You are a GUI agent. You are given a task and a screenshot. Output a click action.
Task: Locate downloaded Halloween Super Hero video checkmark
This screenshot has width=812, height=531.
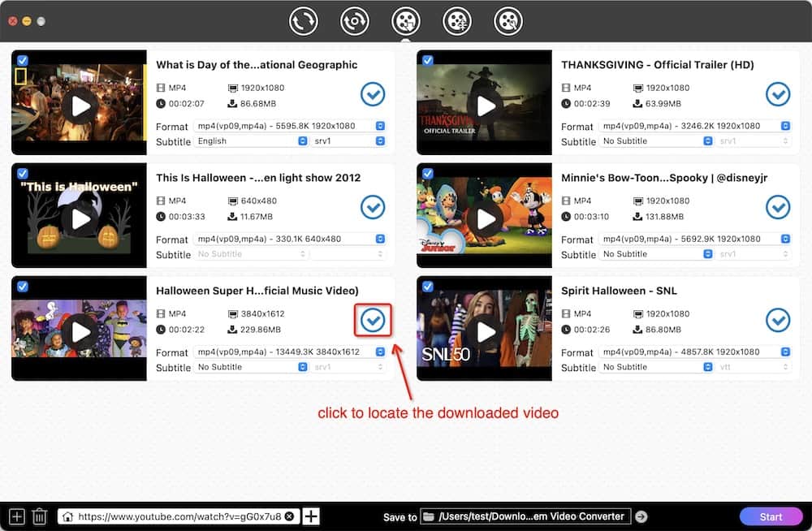click(x=373, y=320)
